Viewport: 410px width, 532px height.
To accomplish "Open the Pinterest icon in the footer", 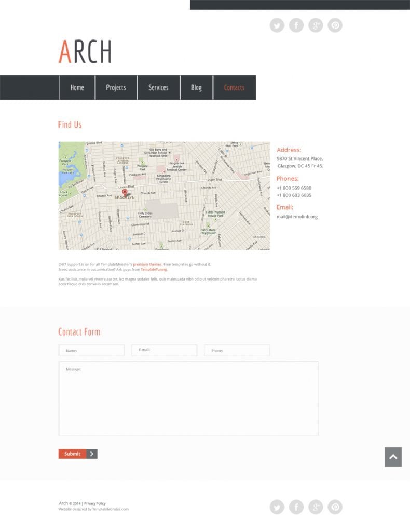I will pos(335,507).
